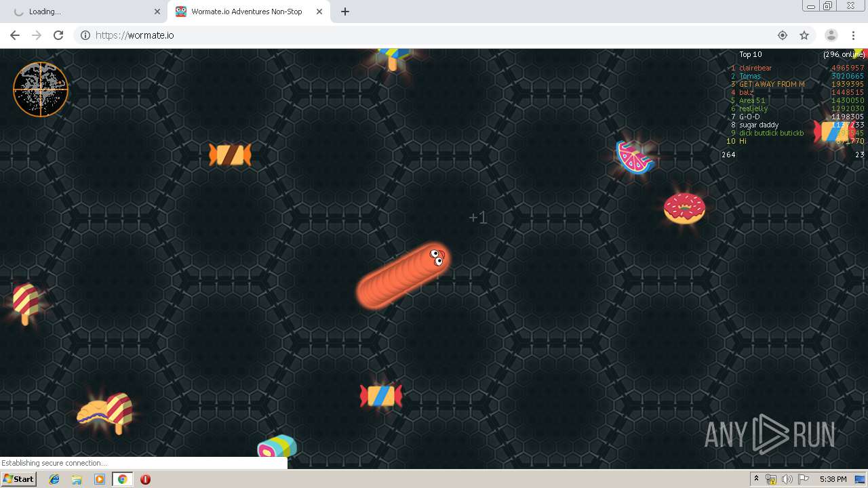Click the striped popsicle at the left edge
Image resolution: width=868 pixels, height=488 pixels.
pyautogui.click(x=26, y=303)
